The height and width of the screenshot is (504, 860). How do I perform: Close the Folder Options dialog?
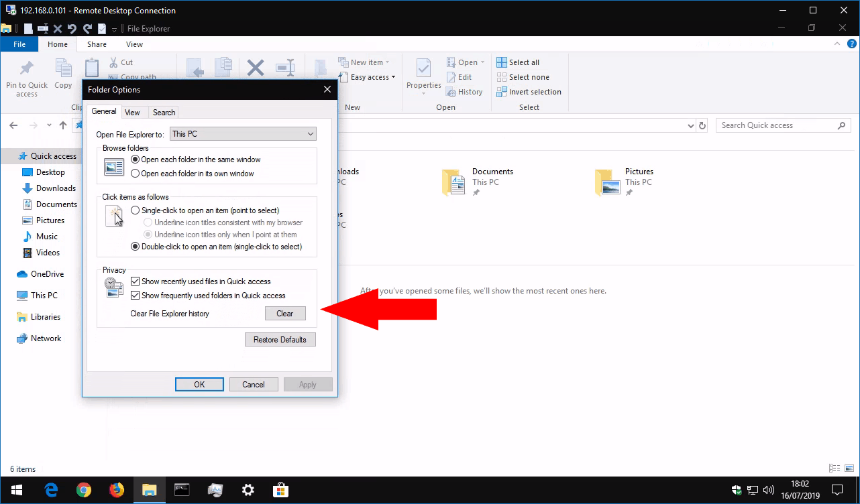[327, 89]
